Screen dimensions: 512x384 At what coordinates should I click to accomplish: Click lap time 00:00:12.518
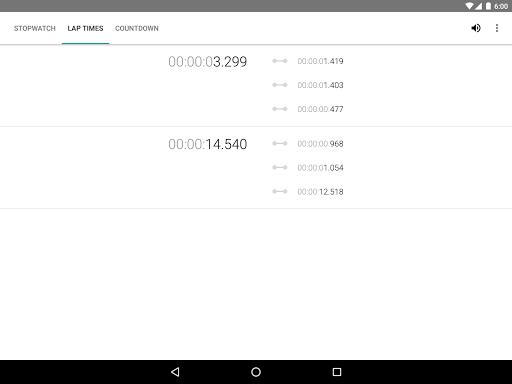320,192
